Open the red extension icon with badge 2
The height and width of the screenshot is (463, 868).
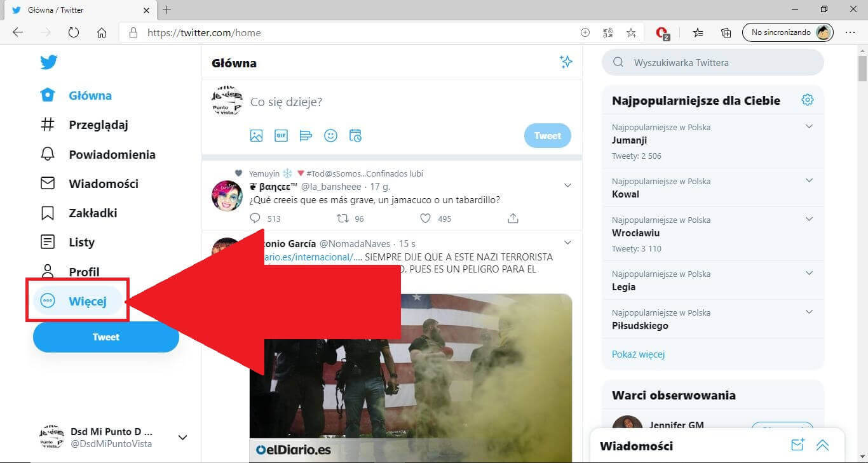click(662, 33)
